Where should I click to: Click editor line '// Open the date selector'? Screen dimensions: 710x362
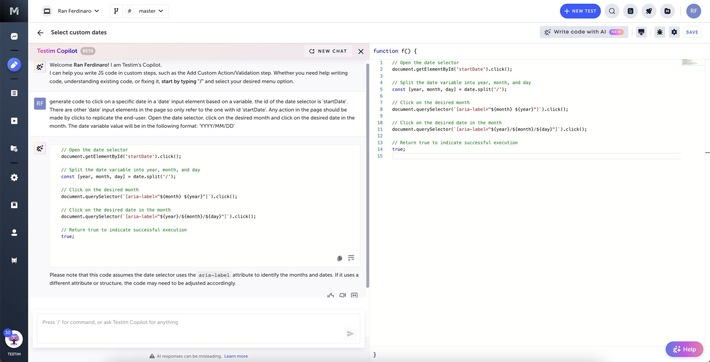[x=425, y=63]
